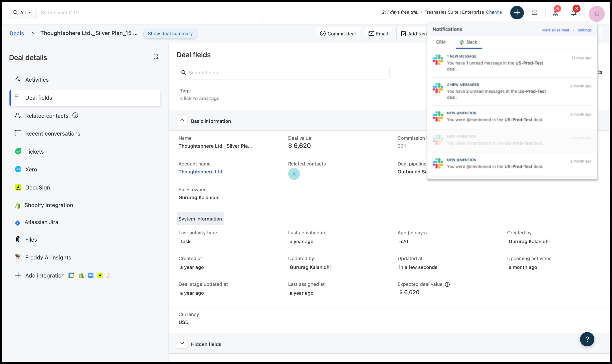Expand the Hidden fields section
612x364 pixels.
(x=182, y=343)
